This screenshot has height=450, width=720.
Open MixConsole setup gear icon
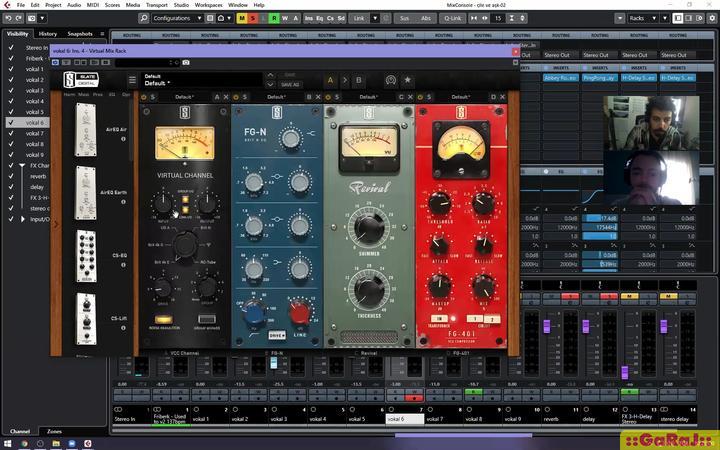click(712, 18)
